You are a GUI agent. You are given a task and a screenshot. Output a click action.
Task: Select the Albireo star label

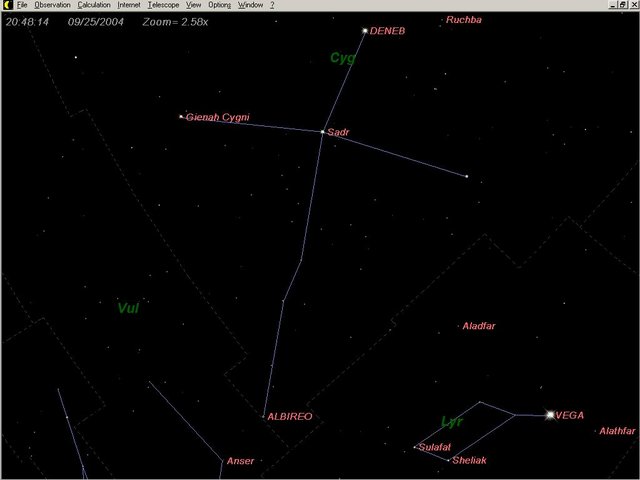[290, 416]
